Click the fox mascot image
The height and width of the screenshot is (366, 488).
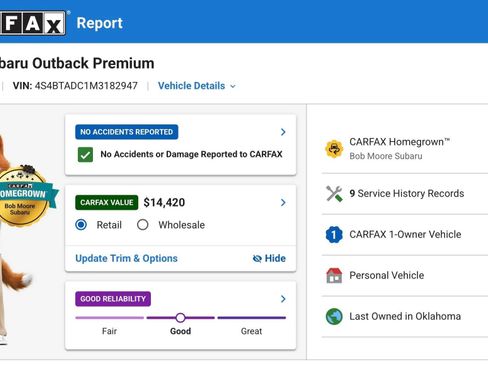[x=15, y=240]
